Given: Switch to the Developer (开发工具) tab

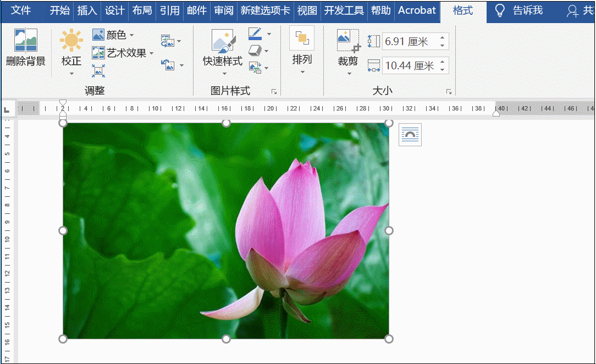Looking at the screenshot, I should coord(344,10).
